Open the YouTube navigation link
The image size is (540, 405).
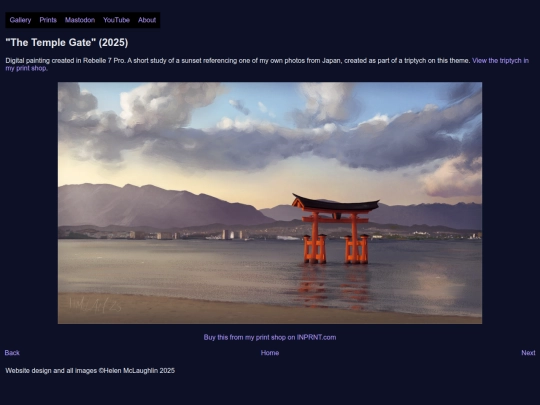click(116, 20)
